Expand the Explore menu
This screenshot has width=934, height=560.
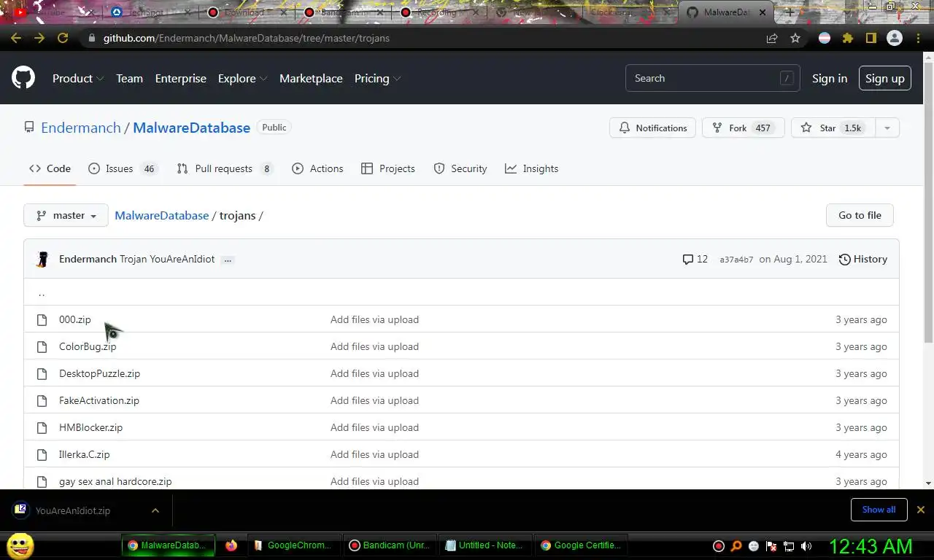pos(242,78)
